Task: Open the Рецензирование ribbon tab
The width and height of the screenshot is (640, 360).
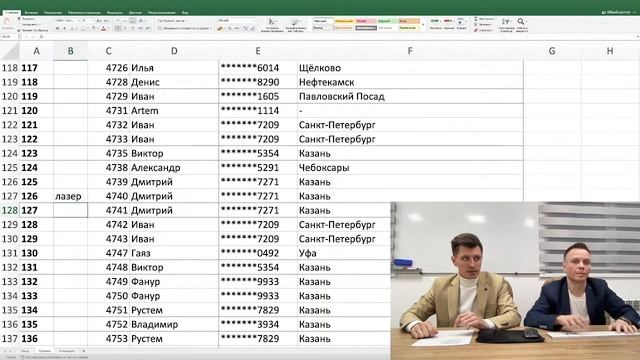Action: pyautogui.click(x=162, y=13)
